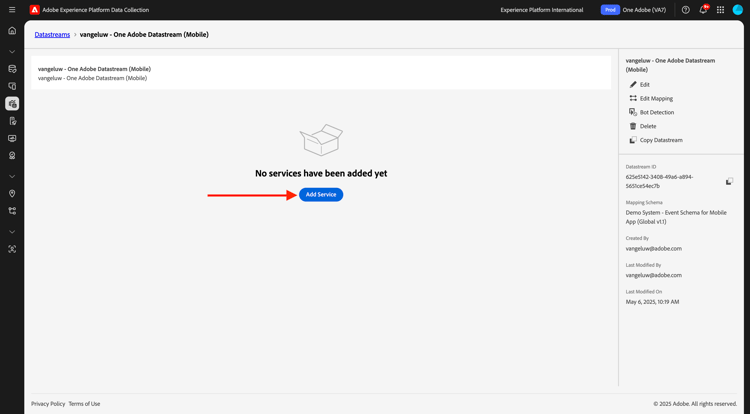750x414 pixels.
Task: Open the face-scan sidebar icon at bottom
Action: [x=12, y=249]
